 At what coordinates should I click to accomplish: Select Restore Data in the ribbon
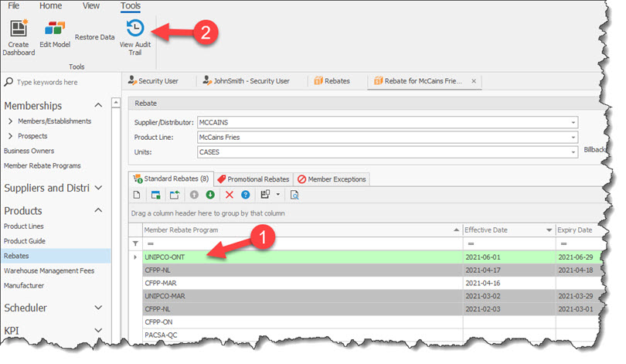coord(94,37)
